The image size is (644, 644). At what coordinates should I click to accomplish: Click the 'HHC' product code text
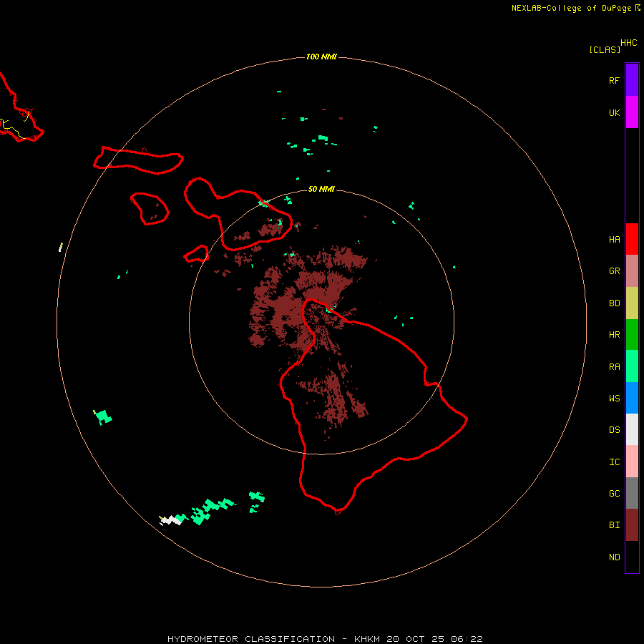click(628, 43)
